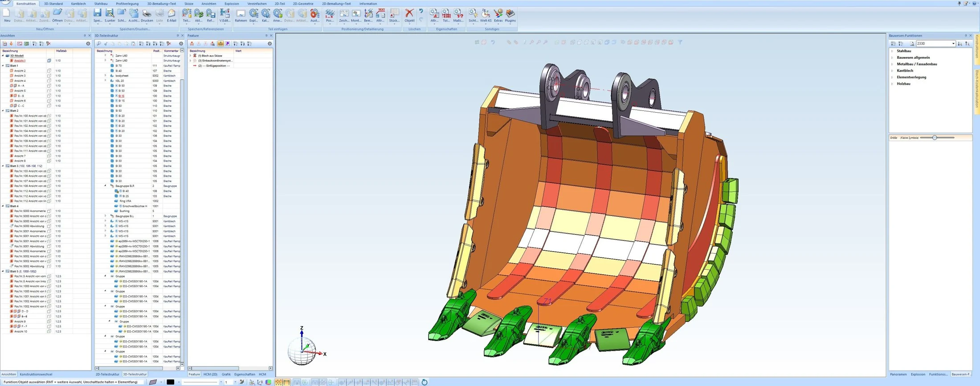
Task: Toggle the highlighted yellow Feature toolbar button
Action: (220, 44)
